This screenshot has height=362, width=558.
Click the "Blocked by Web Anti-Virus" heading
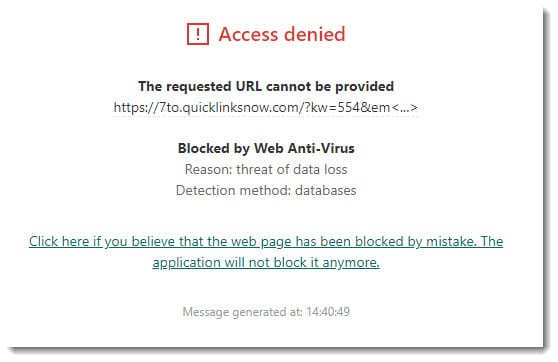[x=266, y=148]
